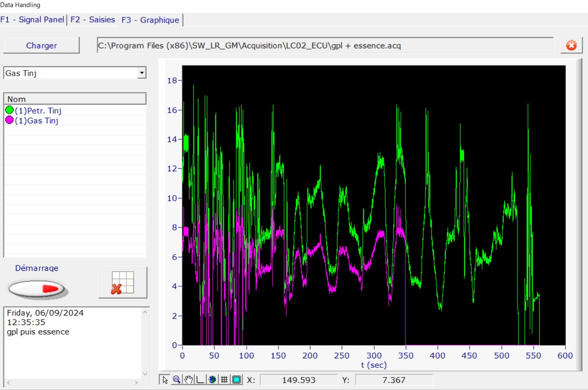Image resolution: width=588 pixels, height=390 pixels.
Task: Open the Gas Tinj signal dropdown
Action: (x=142, y=73)
